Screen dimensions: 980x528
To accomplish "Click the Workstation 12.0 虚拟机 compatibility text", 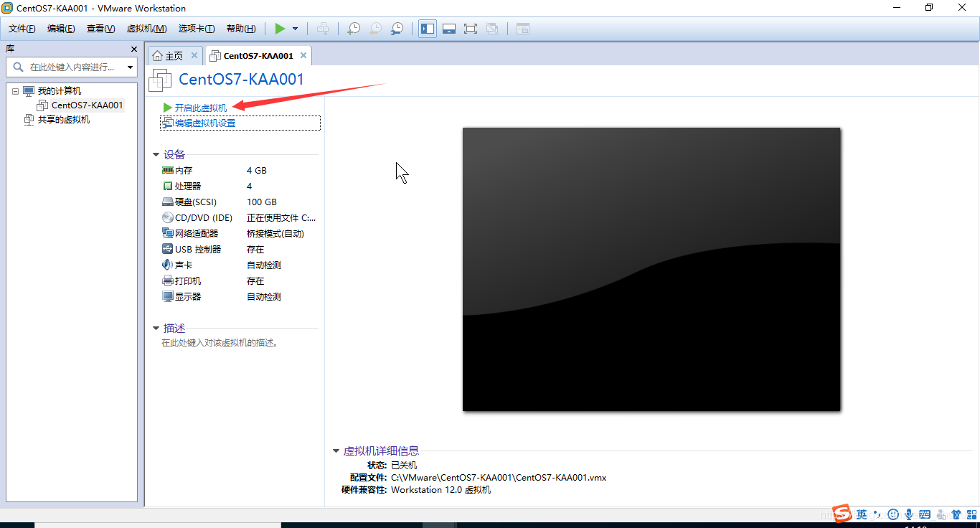I will 441,490.
